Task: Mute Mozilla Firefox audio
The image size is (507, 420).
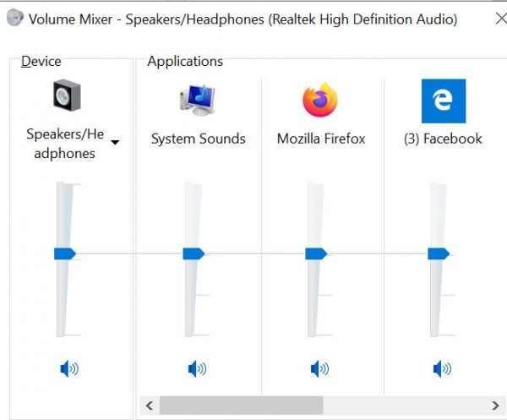Action: (x=319, y=369)
